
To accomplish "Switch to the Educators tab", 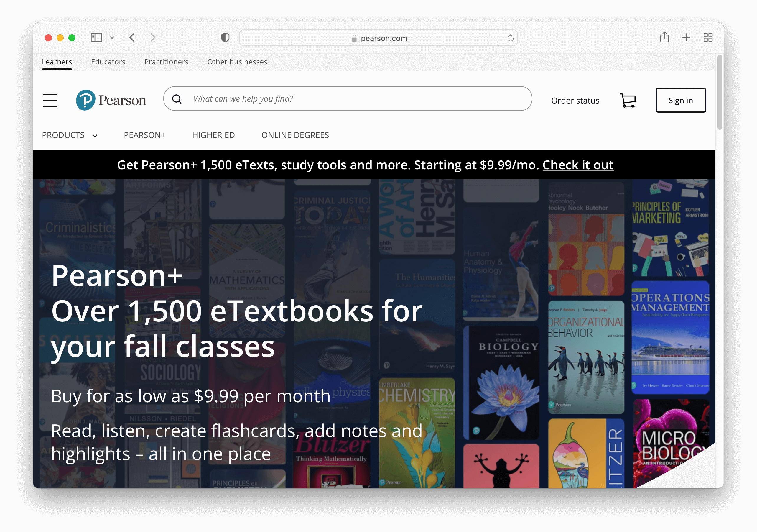I will pos(108,62).
